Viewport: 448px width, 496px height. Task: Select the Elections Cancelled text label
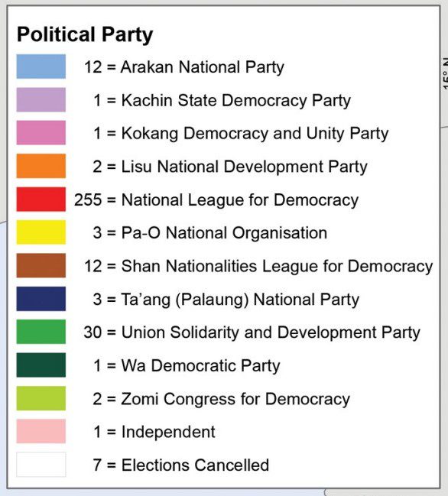click(195, 465)
